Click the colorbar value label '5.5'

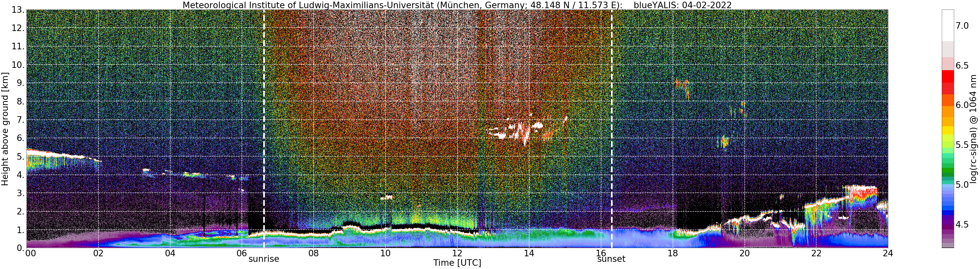962,145
